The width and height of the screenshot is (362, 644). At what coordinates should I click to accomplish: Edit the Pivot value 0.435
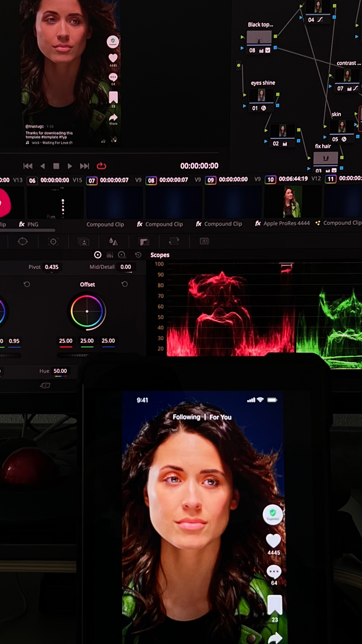pos(52,267)
